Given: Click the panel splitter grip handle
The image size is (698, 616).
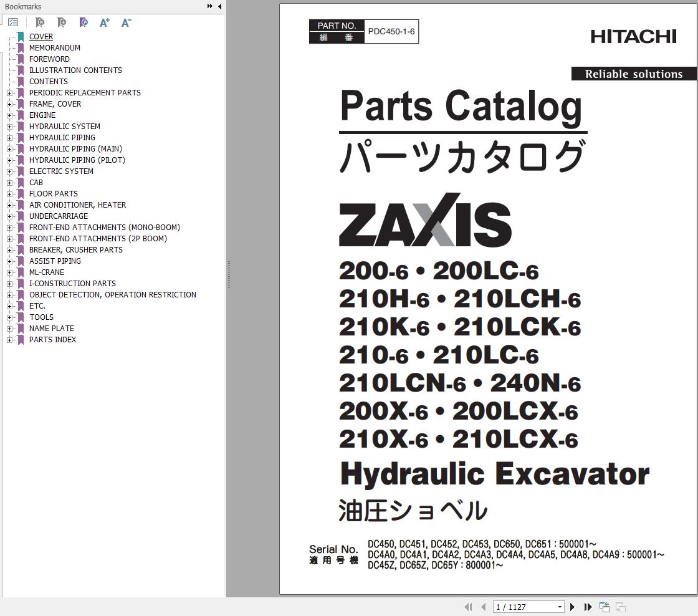Looking at the screenshot, I should click(229, 274).
